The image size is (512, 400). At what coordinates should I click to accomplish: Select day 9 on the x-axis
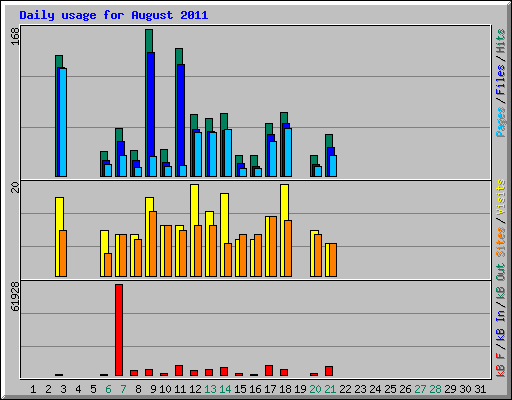pos(153,389)
